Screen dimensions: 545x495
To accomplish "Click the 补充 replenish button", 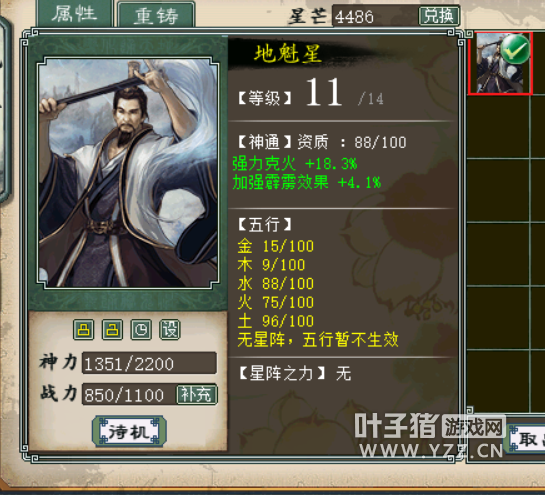I will (x=197, y=394).
